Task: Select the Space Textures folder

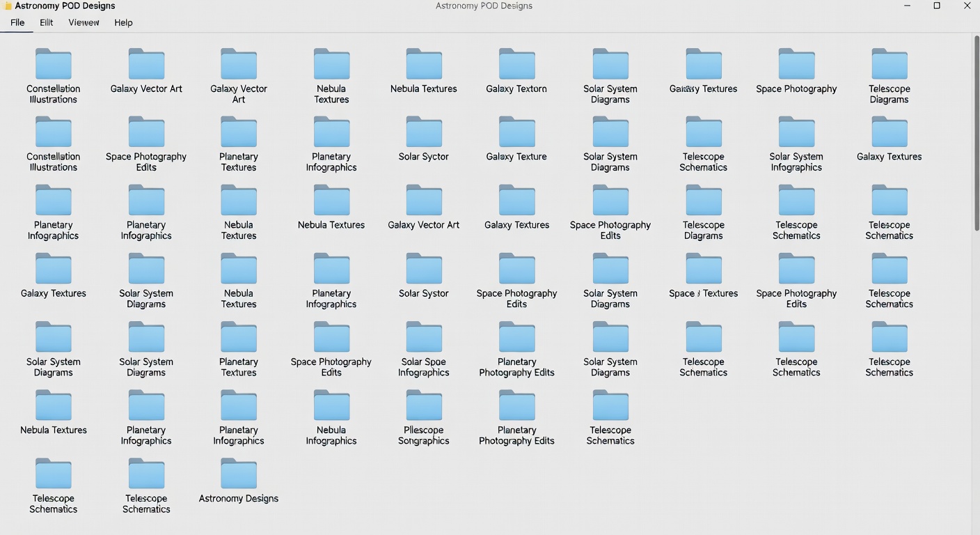Action: coord(703,275)
